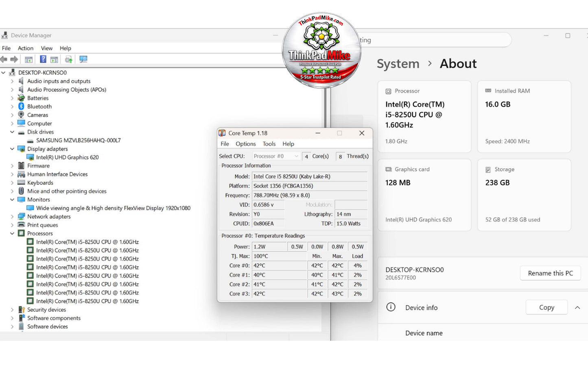Click the model number 20L6S77E00

[400, 278]
